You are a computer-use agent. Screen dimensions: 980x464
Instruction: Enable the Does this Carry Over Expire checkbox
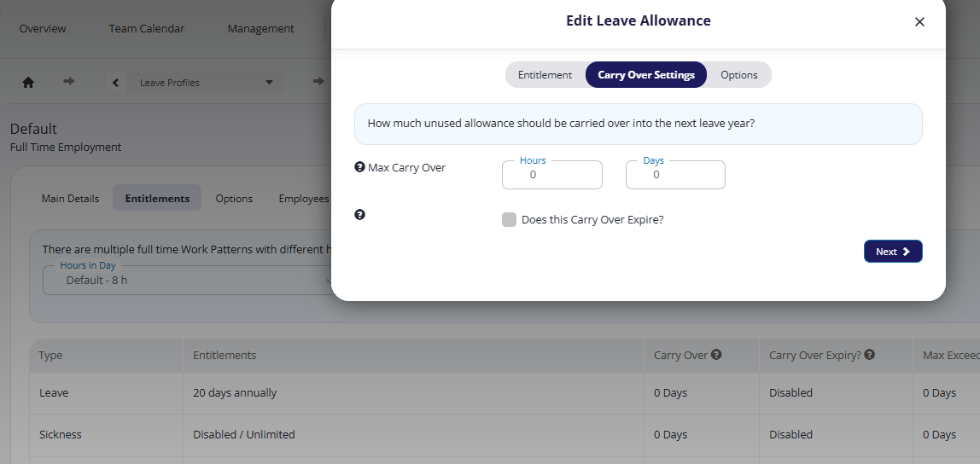510,220
